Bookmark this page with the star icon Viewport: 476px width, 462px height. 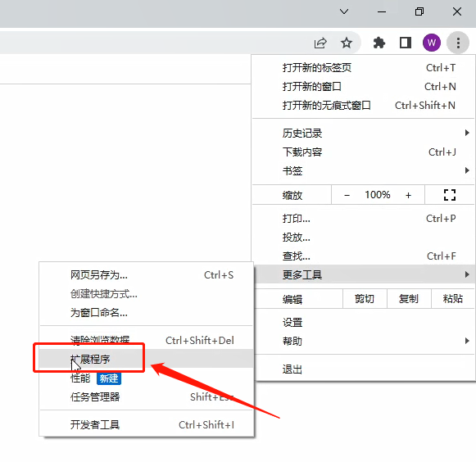pyautogui.click(x=347, y=43)
